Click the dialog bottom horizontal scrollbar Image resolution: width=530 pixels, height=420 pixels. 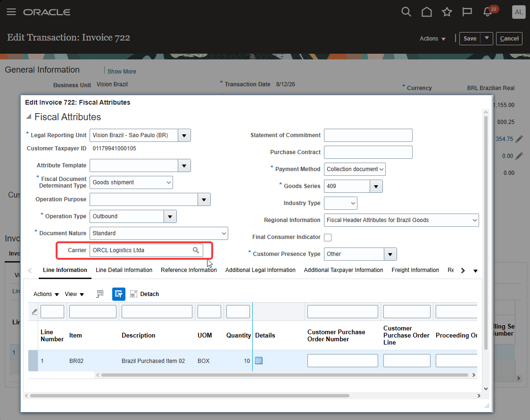(x=190, y=395)
